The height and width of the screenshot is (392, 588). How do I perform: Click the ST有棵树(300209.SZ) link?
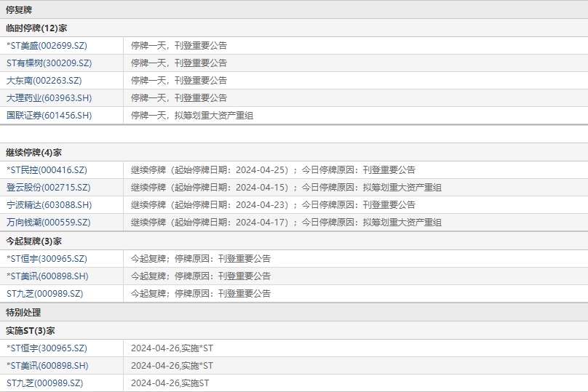click(49, 63)
